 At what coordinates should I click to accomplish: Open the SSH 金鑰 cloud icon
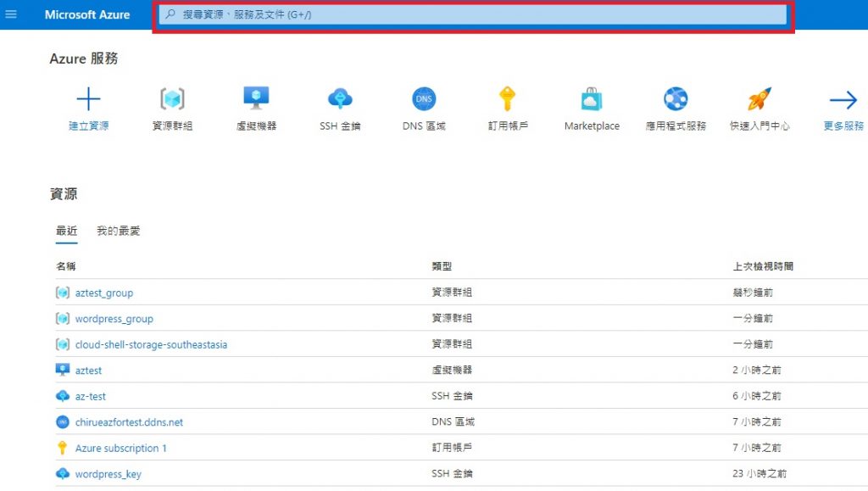pyautogui.click(x=340, y=99)
